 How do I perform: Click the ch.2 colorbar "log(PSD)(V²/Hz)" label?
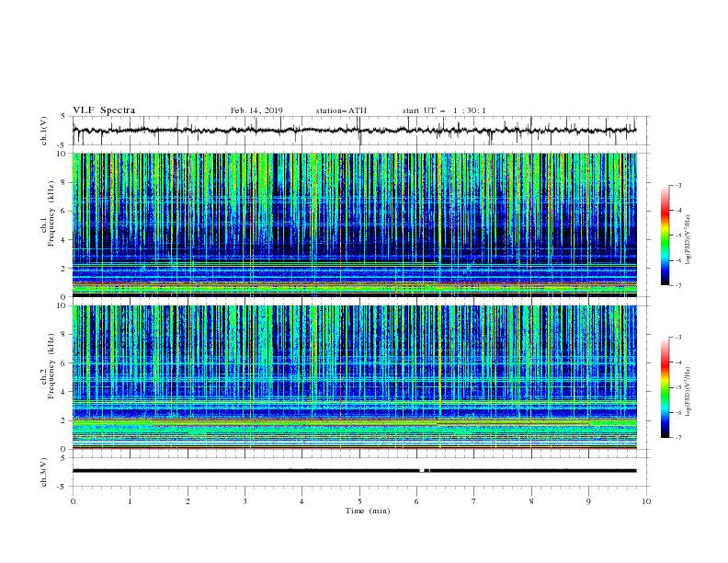click(x=688, y=392)
